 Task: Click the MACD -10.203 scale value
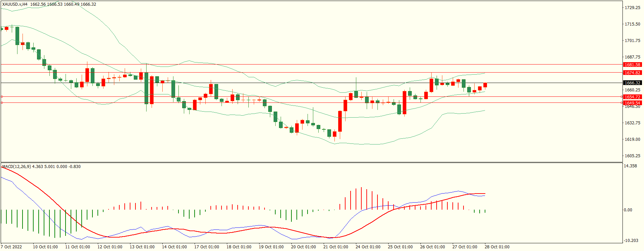click(631, 241)
